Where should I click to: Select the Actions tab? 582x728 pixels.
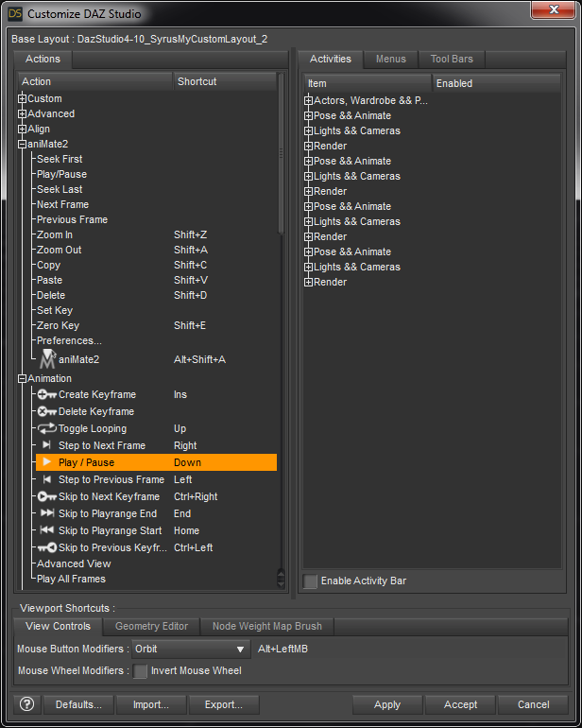coord(43,59)
